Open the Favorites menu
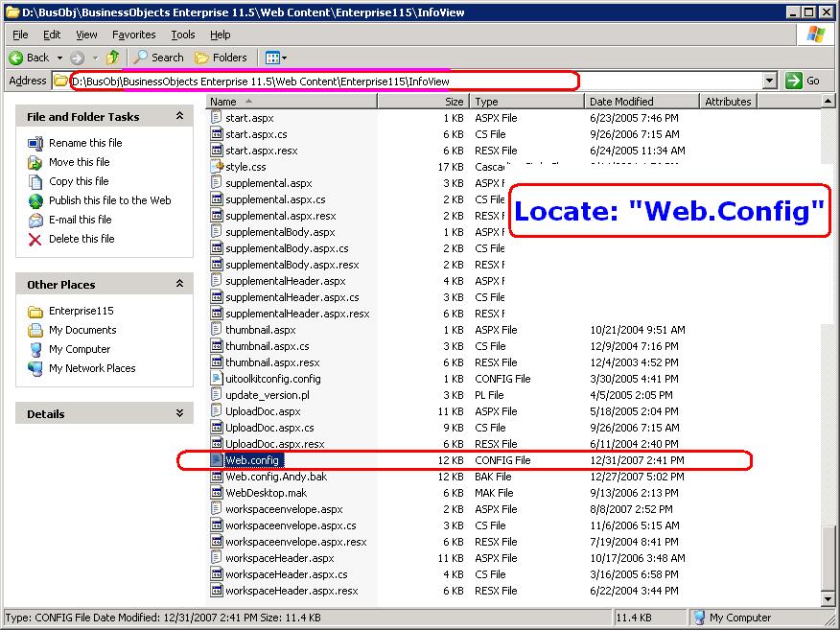 click(134, 35)
